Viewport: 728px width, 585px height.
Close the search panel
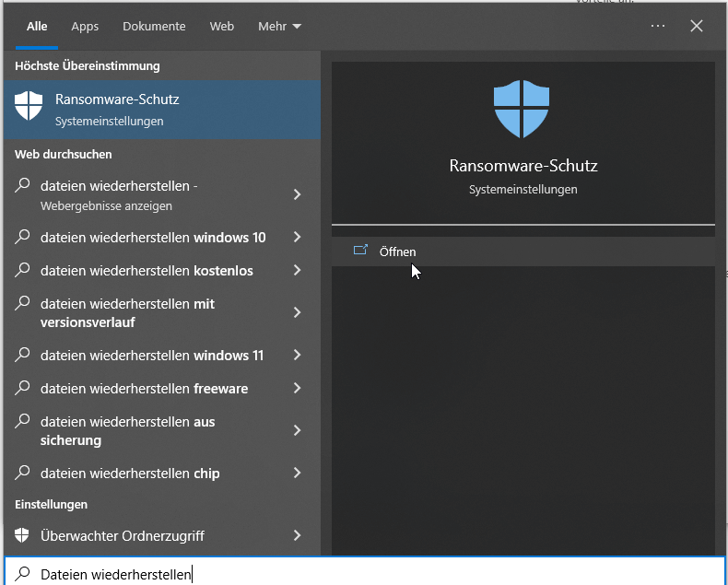pyautogui.click(x=697, y=26)
